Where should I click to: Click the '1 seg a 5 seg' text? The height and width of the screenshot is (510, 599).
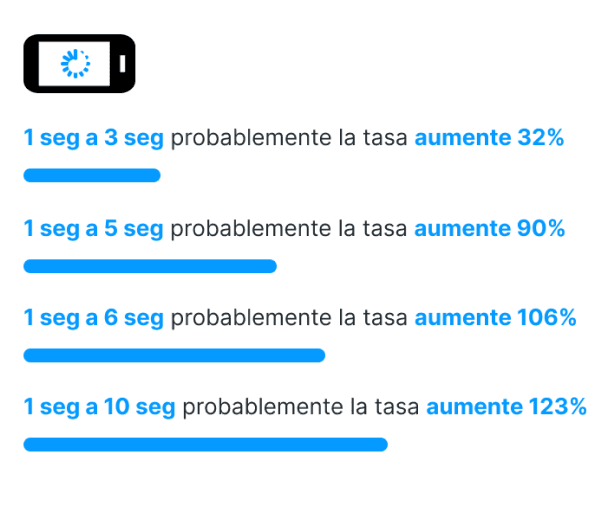point(94,229)
